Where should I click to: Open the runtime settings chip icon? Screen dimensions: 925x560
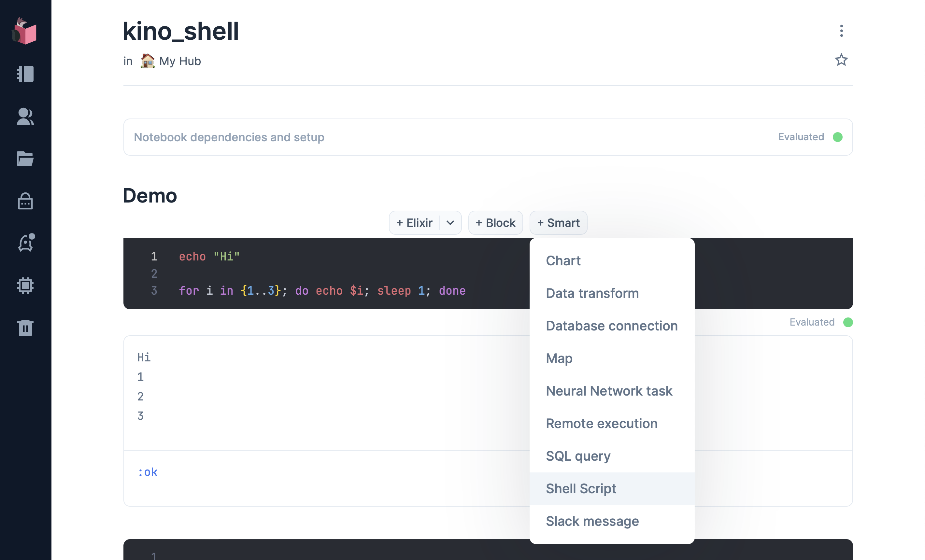pos(25,286)
